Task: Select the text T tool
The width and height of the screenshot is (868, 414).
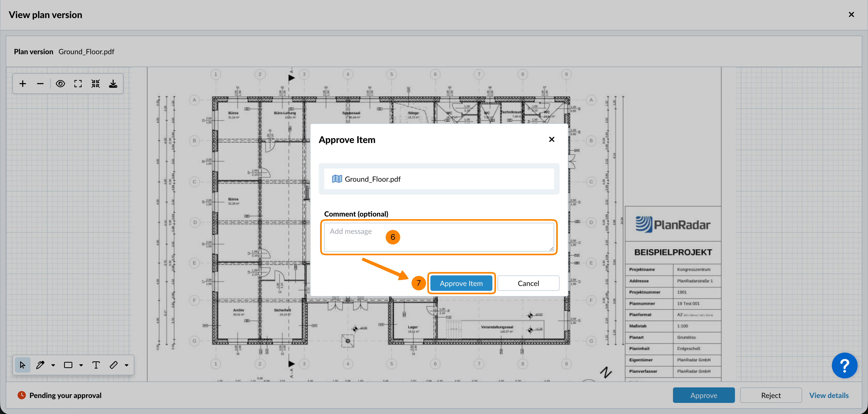Action: [x=96, y=365]
